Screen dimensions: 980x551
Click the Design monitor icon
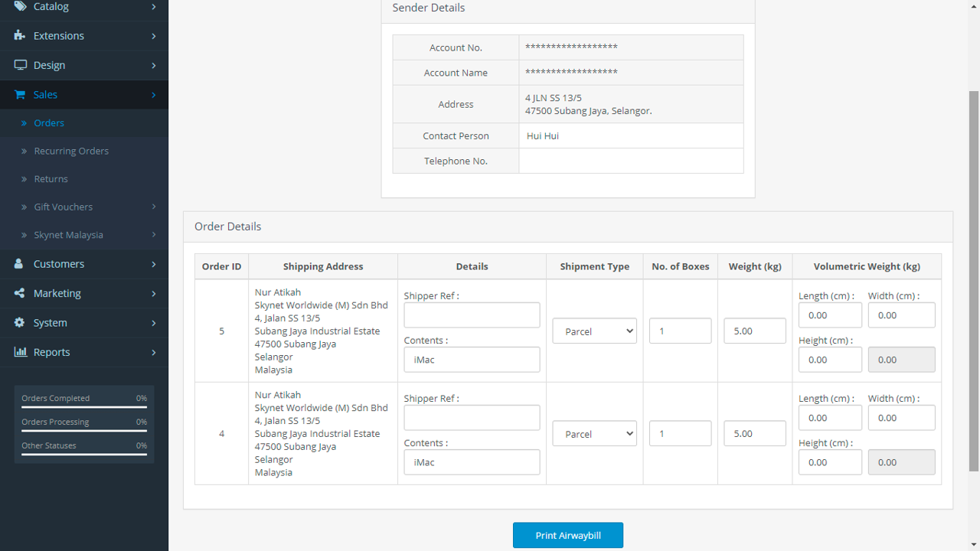tap(20, 65)
